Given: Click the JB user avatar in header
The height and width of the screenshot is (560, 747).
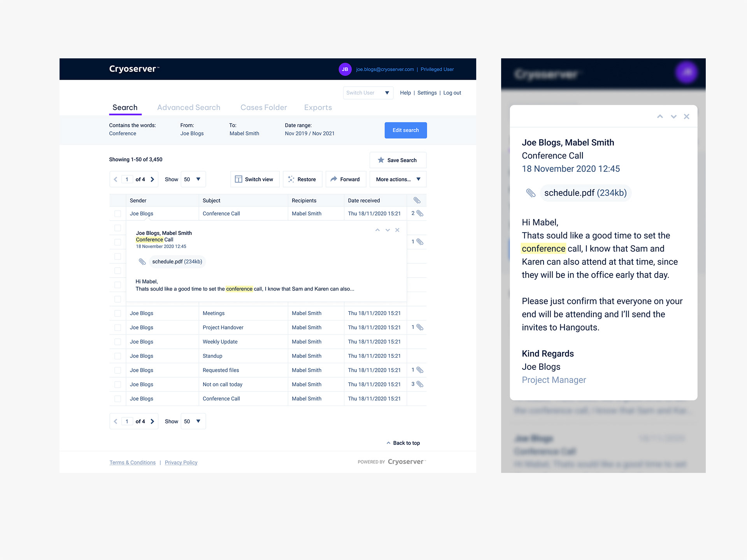Looking at the screenshot, I should 345,69.
